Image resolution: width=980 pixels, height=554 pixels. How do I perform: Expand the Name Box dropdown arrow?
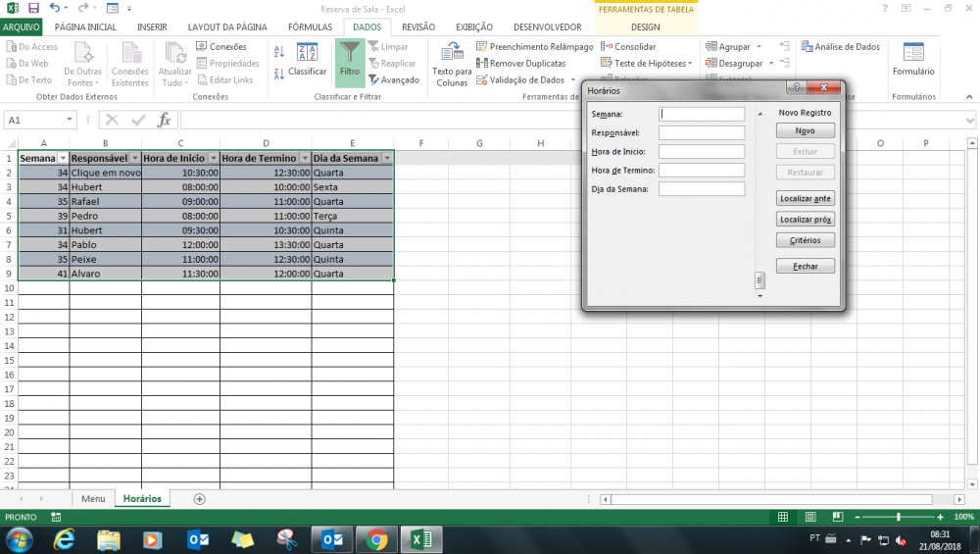70,120
